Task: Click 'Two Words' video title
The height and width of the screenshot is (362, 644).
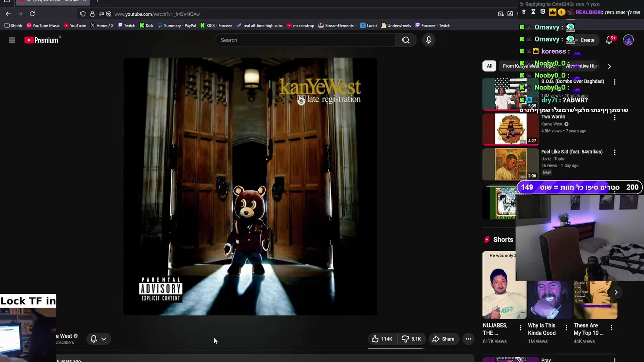Action: pos(553,117)
